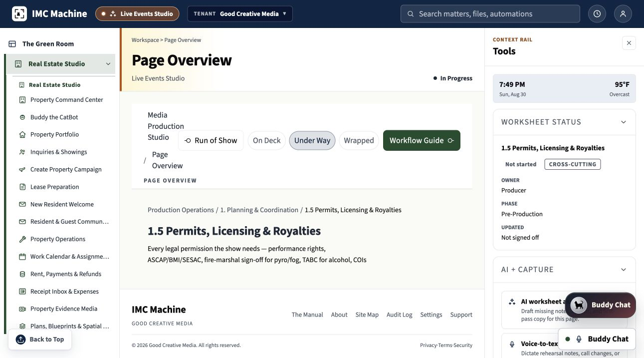Click the CROSS-CUTTING tag badge
Screen dimensions: 644x358
573,164
